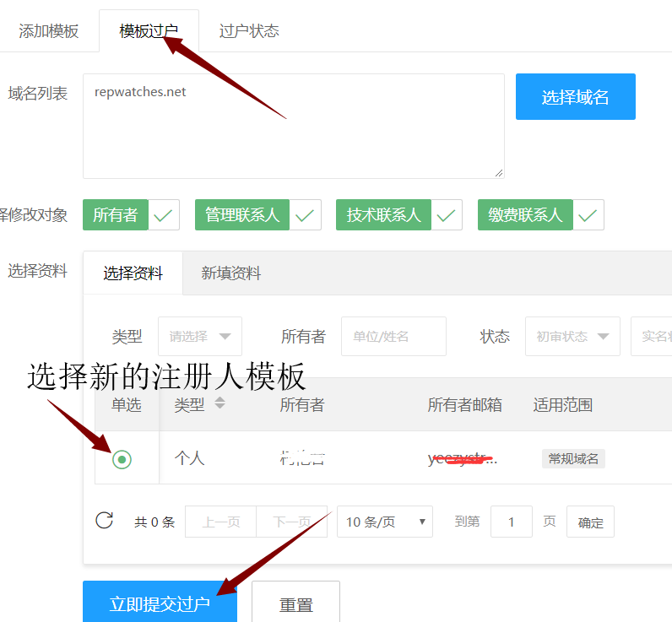
Task: Select the 个人 registrant template radio button
Action: tap(122, 459)
